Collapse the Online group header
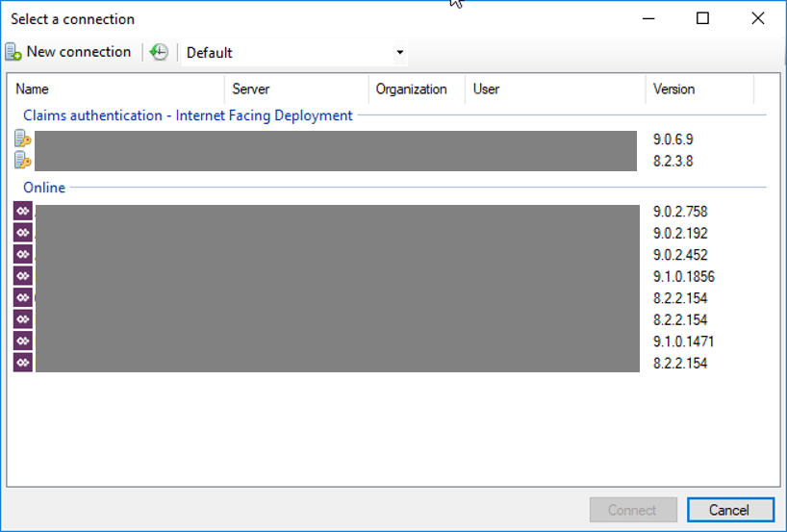This screenshot has height=532, width=787. coord(44,188)
